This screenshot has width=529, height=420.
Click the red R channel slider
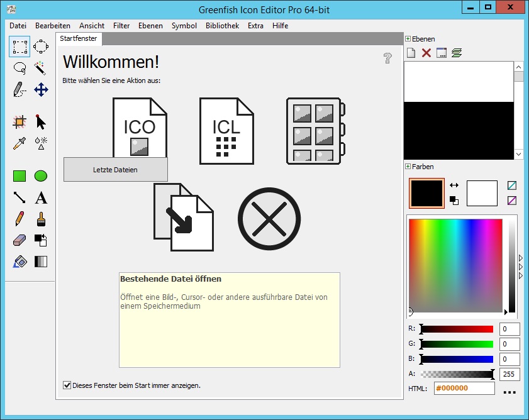tap(457, 329)
